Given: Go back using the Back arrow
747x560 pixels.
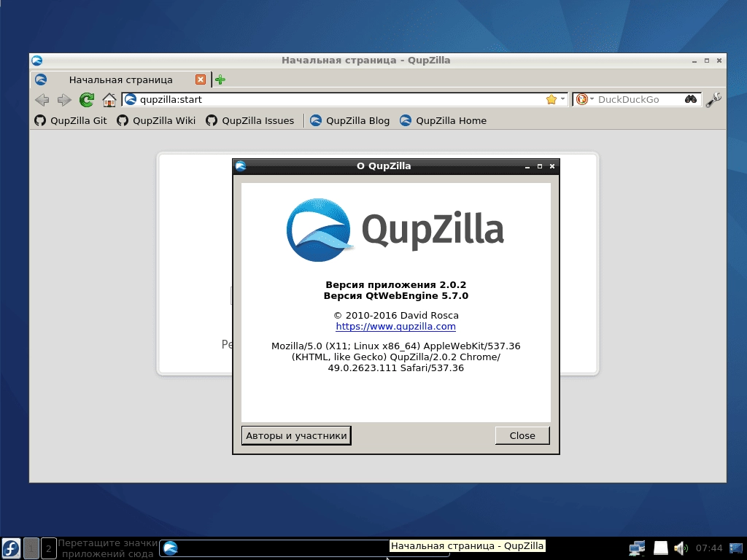Looking at the screenshot, I should point(42,99).
